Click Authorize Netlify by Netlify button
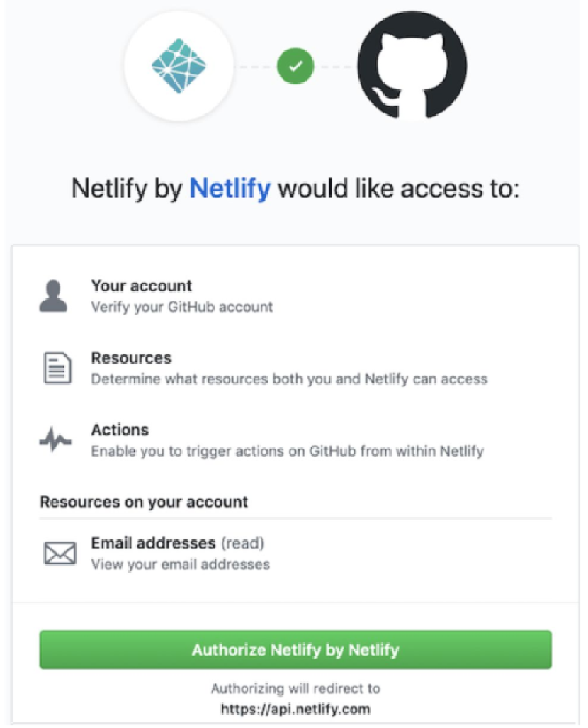 coord(295,649)
